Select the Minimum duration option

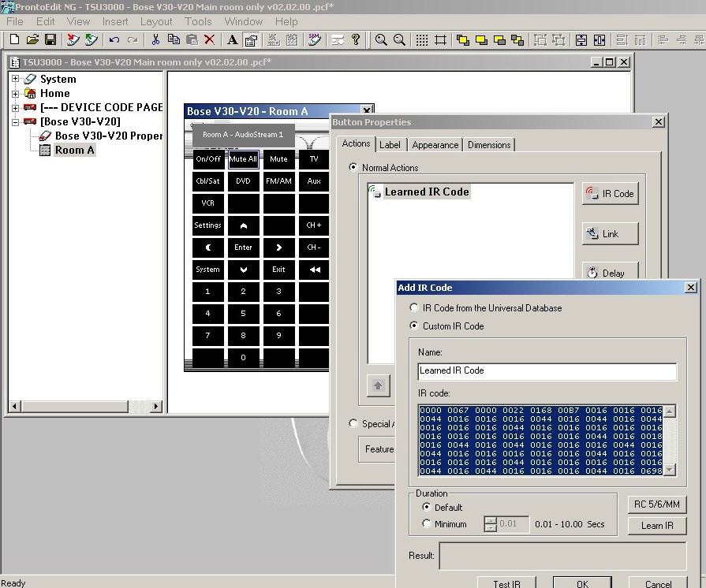click(x=427, y=524)
